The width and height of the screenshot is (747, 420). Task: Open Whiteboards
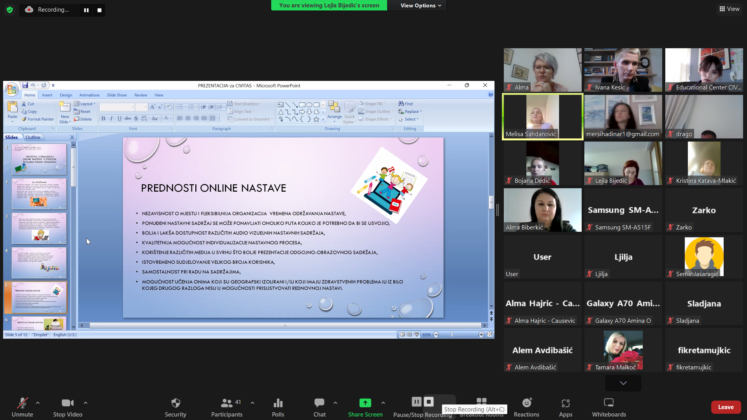click(x=609, y=407)
